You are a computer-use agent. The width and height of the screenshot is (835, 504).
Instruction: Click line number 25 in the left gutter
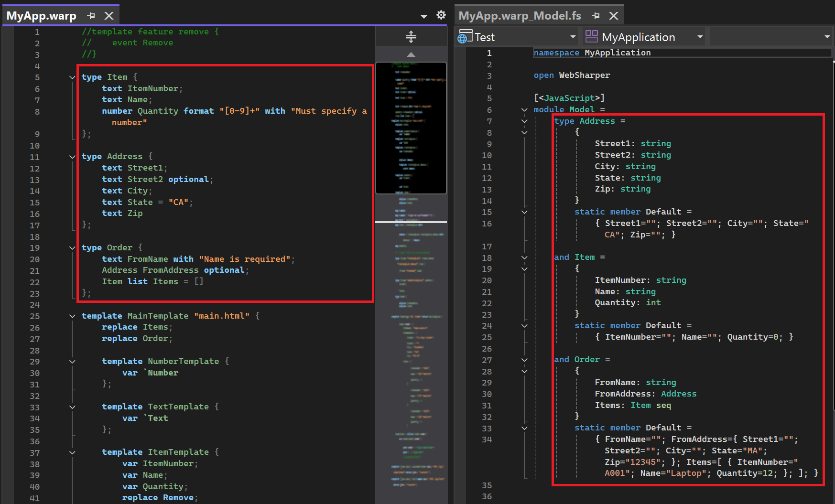(x=34, y=316)
